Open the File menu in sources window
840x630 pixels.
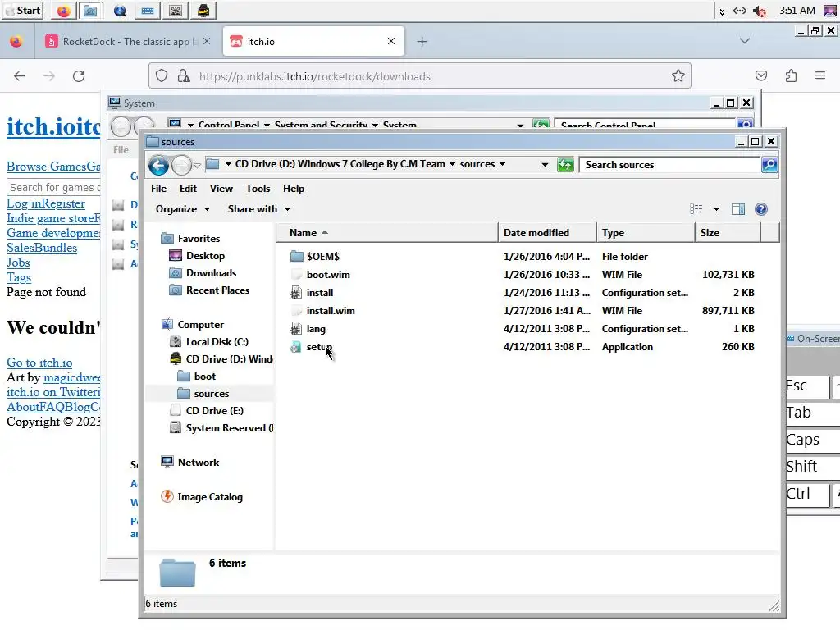[158, 189]
